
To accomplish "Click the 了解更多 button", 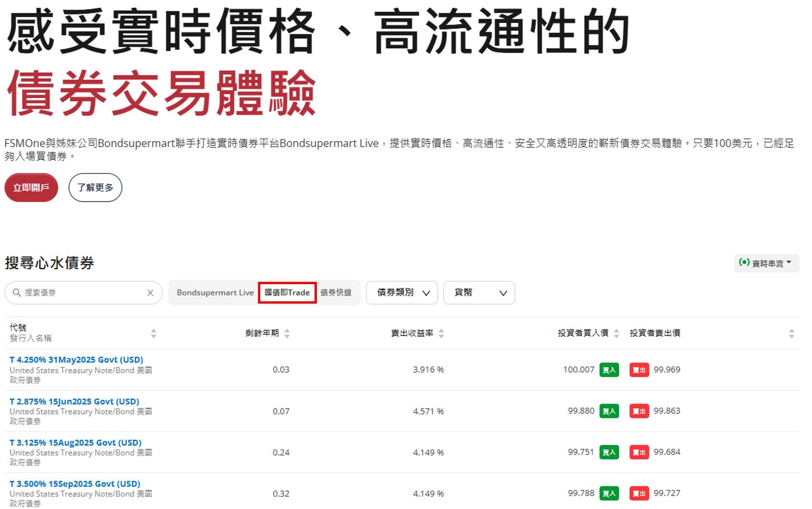I will pyautogui.click(x=95, y=187).
